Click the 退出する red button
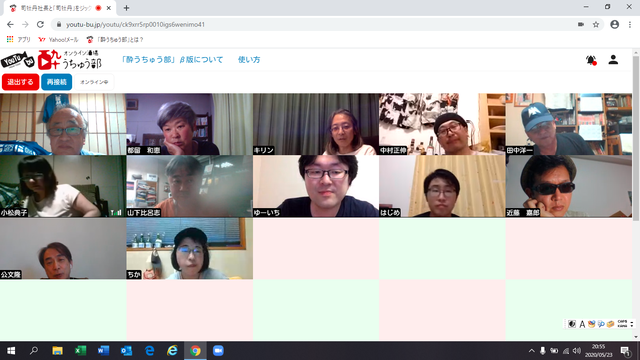 click(20, 82)
